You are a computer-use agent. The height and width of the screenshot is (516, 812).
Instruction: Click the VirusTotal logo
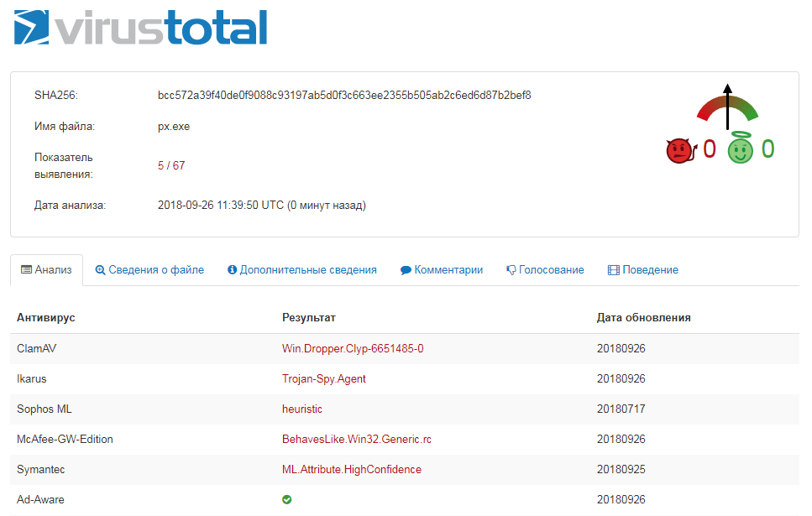[140, 28]
